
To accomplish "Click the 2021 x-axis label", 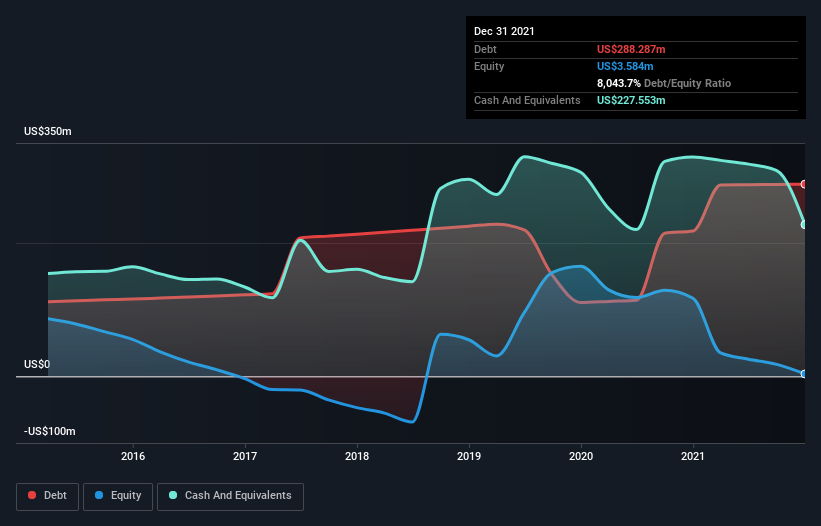I will tap(693, 456).
